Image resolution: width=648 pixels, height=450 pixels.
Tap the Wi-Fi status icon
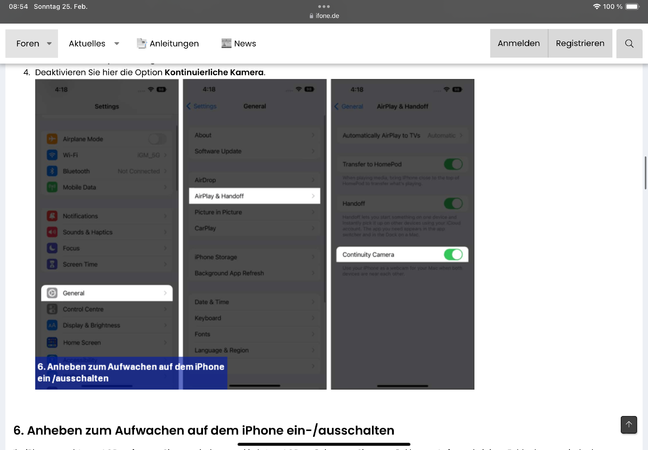point(596,7)
